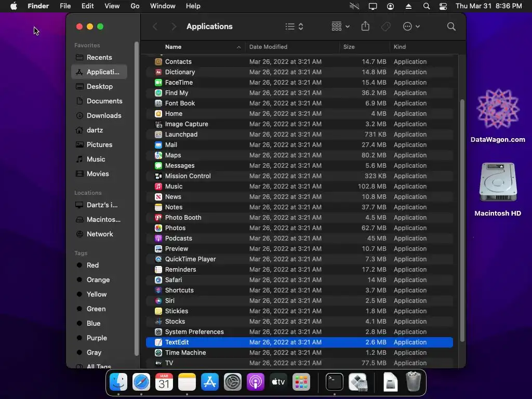Image resolution: width=532 pixels, height=399 pixels.
Task: Launch Apple TV from the Dock
Action: (x=278, y=382)
